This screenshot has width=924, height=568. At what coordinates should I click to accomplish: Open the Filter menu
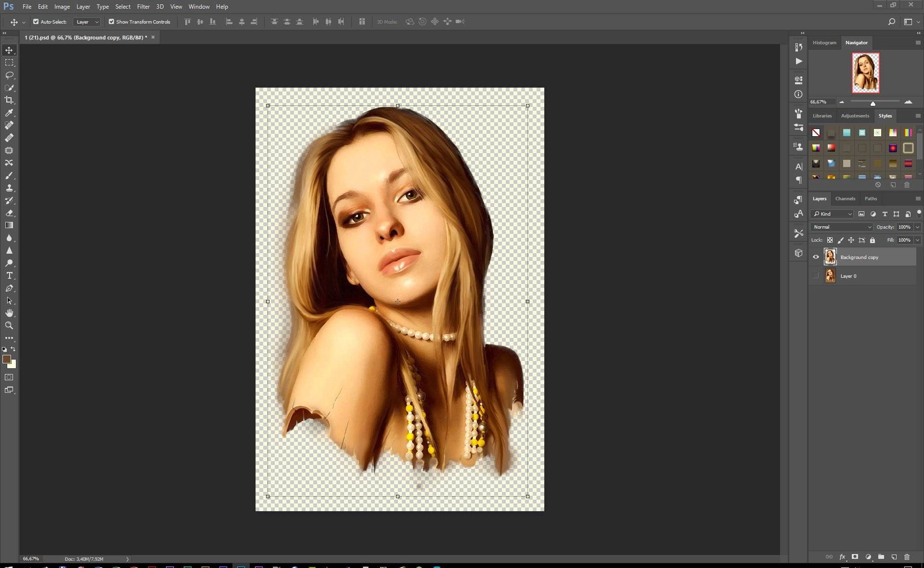coord(143,7)
